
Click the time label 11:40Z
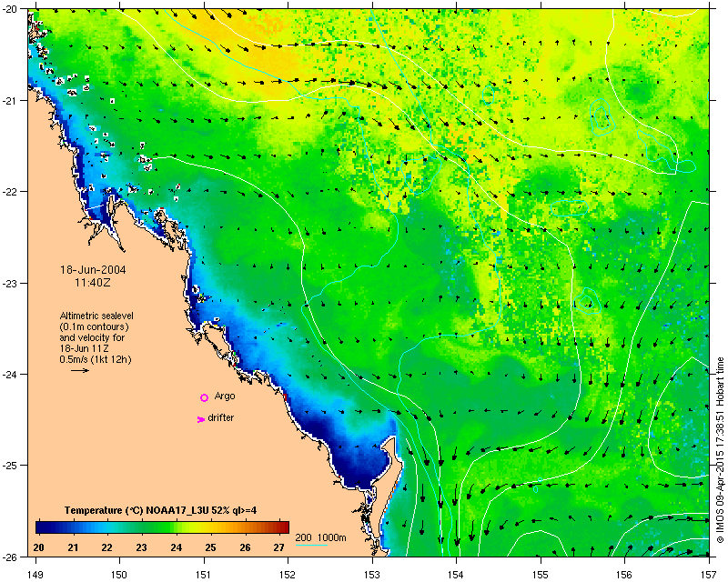tap(93, 282)
